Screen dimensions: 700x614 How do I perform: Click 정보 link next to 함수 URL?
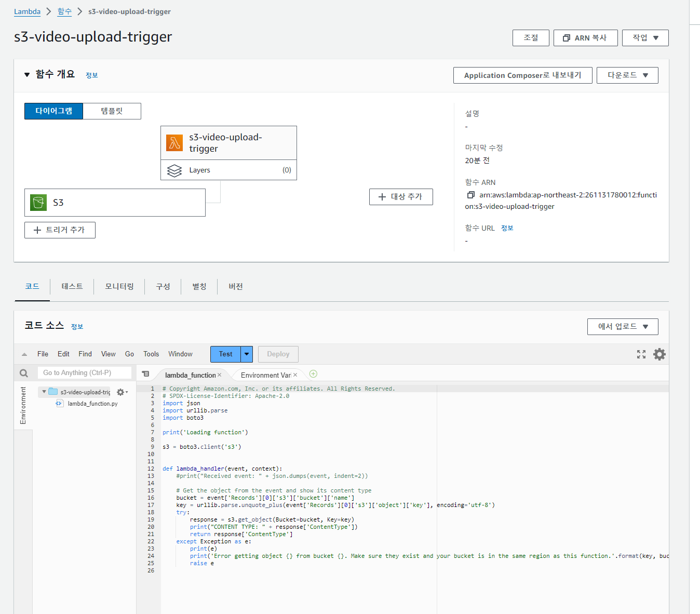point(507,228)
